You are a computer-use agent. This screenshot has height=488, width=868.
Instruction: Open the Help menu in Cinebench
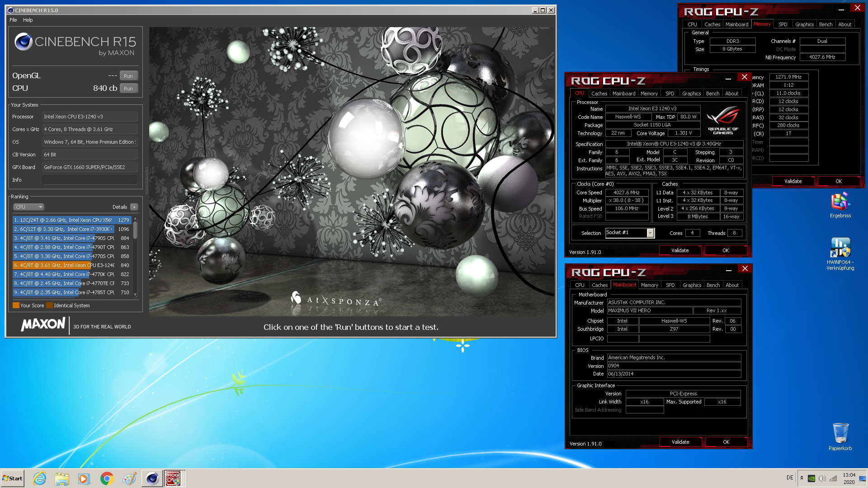28,20
